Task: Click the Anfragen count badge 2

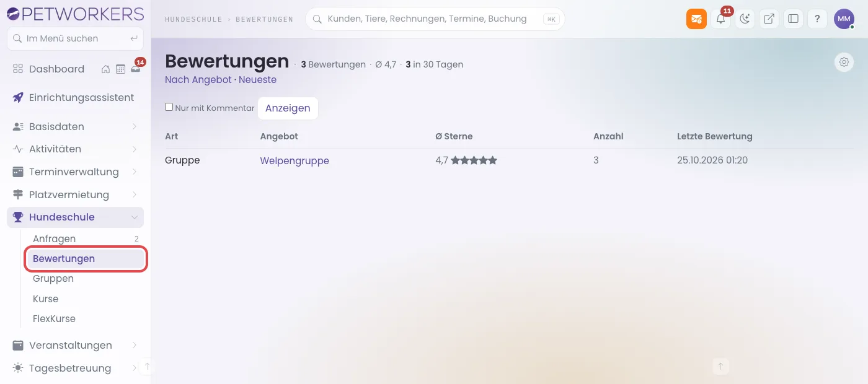Action: pos(136,239)
